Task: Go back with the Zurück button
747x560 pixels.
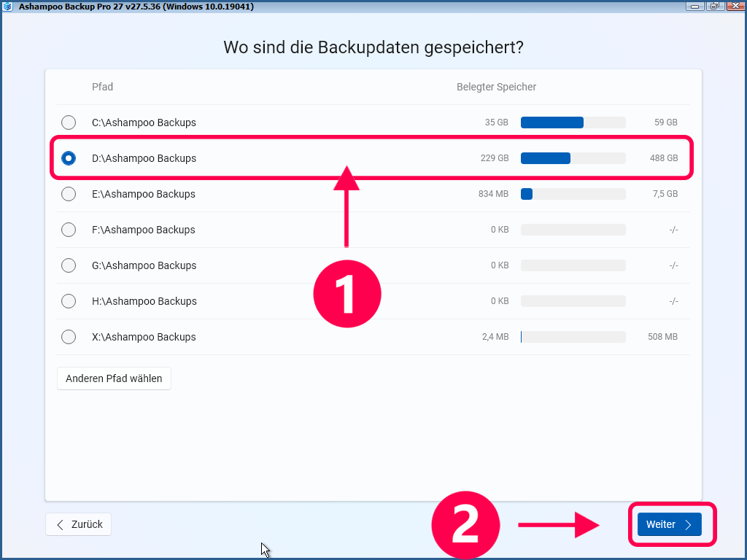Action: click(79, 524)
